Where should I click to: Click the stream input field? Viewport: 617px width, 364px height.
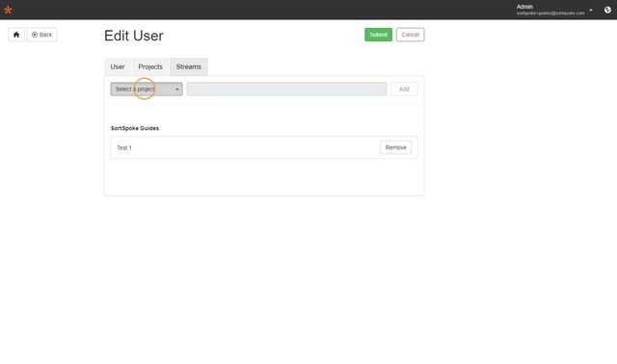[286, 90]
